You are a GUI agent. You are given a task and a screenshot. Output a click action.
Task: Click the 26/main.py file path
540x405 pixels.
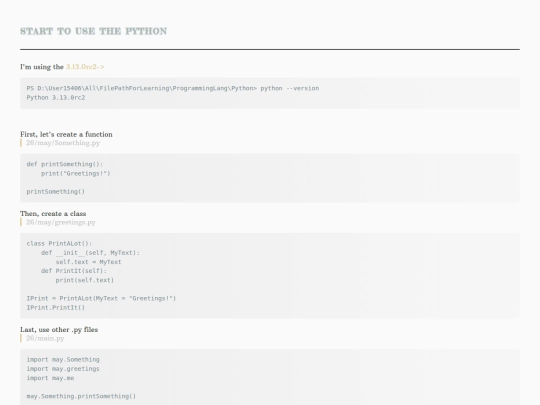click(45, 338)
